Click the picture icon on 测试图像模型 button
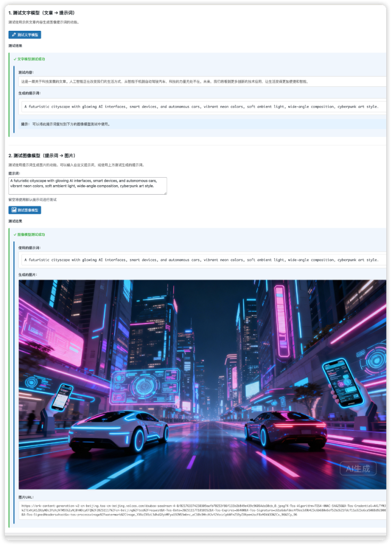Viewport: 392px width, 545px height. (13, 210)
